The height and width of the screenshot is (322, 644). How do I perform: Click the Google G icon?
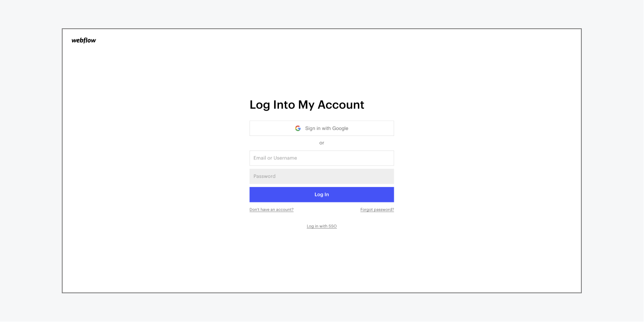tap(298, 128)
